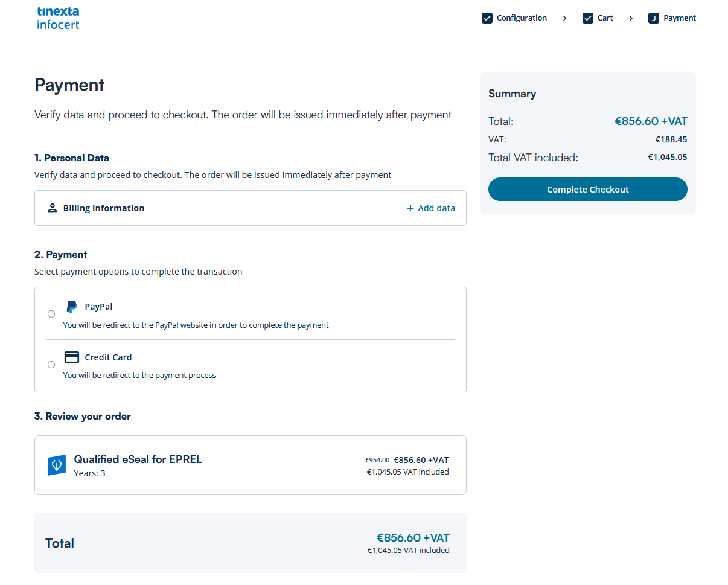The image size is (728, 585).
Task: Click the plus icon beside Add data
Action: pos(410,208)
